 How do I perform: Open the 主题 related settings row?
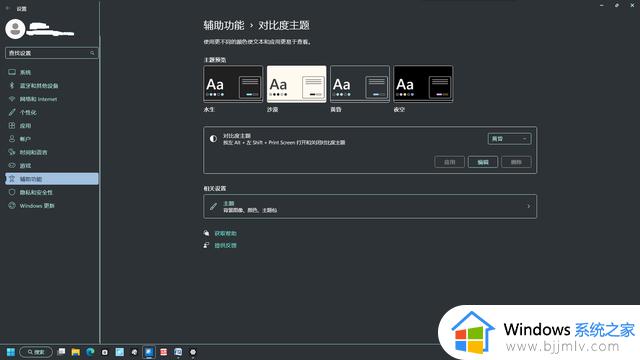pyautogui.click(x=370, y=207)
